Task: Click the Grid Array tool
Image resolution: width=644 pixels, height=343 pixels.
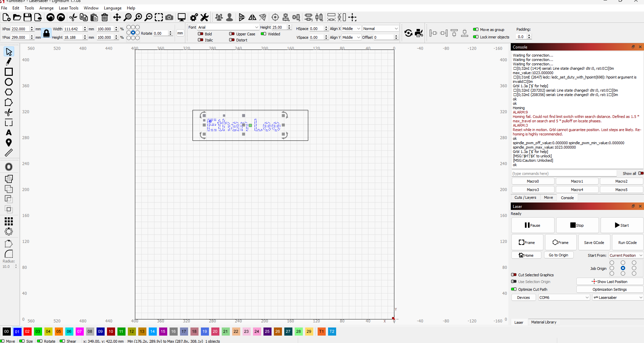Action: click(x=9, y=221)
